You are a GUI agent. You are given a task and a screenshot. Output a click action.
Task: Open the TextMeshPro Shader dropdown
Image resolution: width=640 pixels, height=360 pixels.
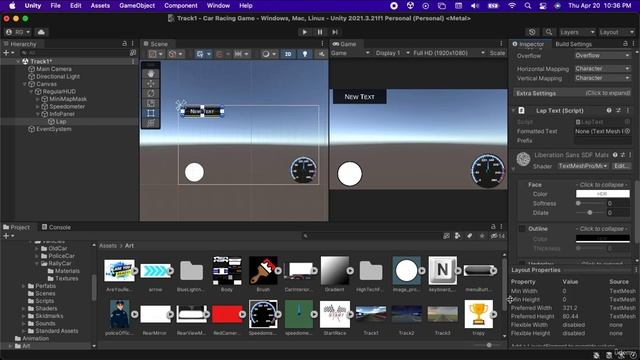(583, 166)
